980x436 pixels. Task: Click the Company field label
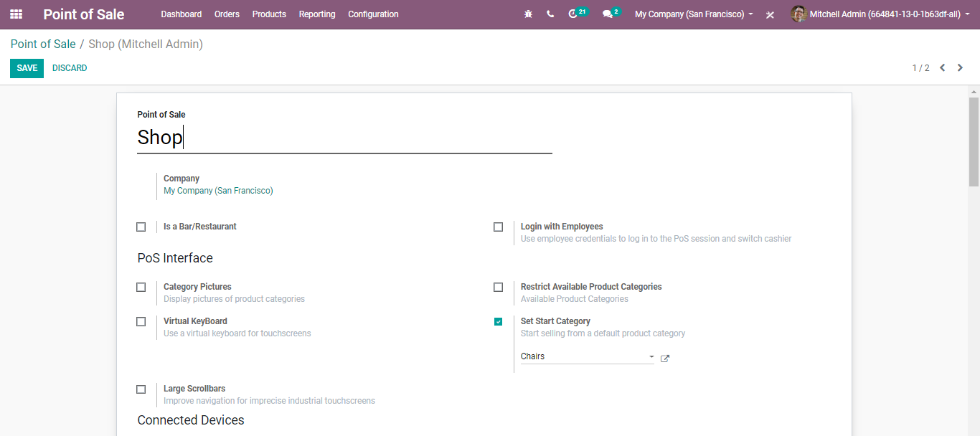pyautogui.click(x=182, y=179)
